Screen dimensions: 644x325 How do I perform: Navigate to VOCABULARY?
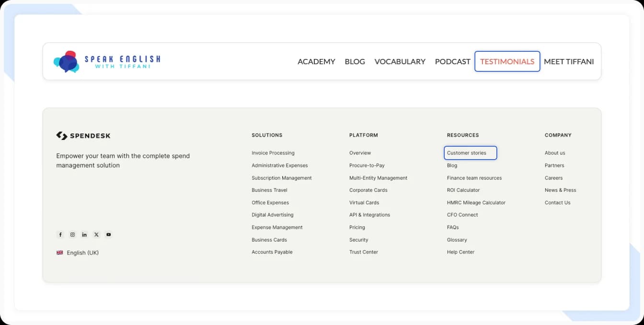click(x=400, y=61)
